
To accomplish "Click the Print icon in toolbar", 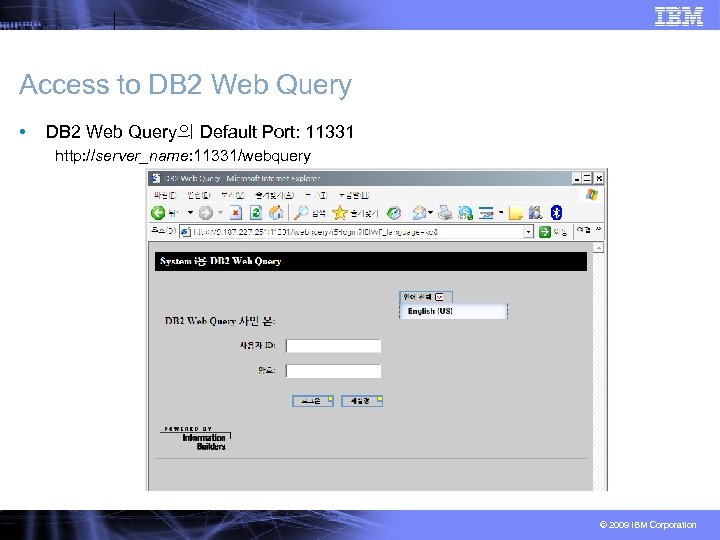I will (x=444, y=213).
